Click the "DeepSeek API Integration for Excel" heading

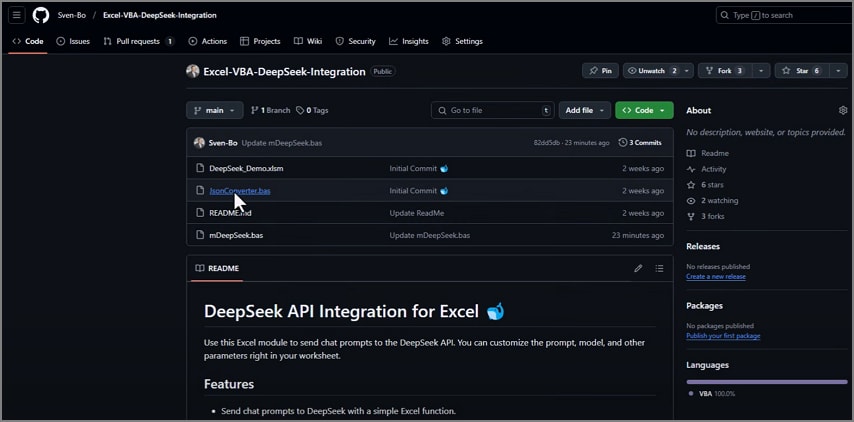[x=354, y=311]
